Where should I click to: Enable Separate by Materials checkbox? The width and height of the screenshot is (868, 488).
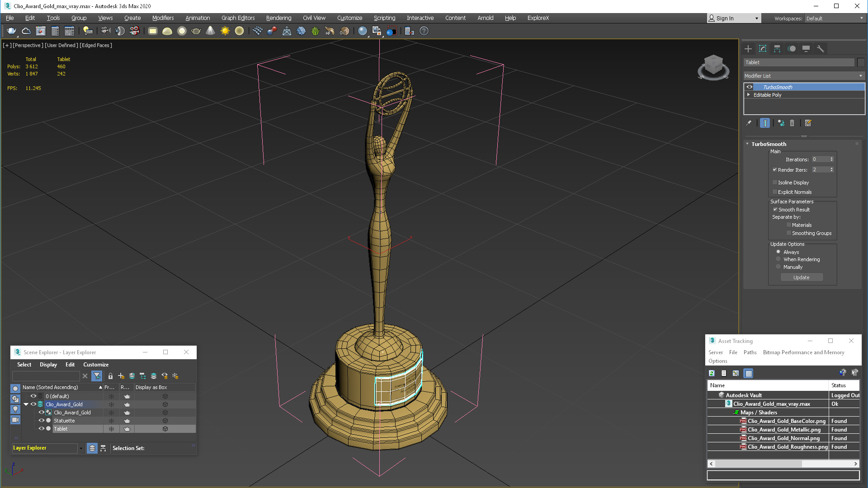pos(789,225)
